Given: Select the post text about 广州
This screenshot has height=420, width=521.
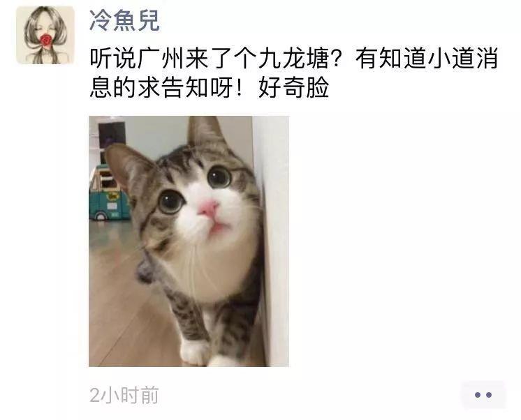Looking at the screenshot, I should pos(293,73).
